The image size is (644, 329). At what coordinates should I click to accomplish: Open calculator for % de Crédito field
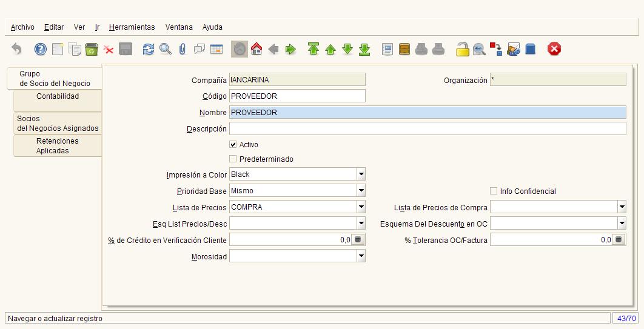(358, 239)
